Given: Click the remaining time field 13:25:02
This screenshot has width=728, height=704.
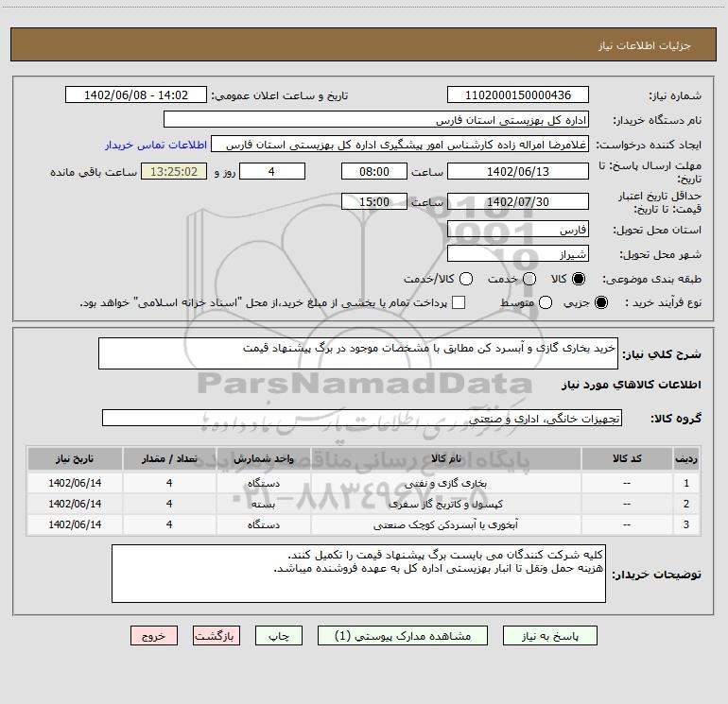Looking at the screenshot, I should click(174, 171).
